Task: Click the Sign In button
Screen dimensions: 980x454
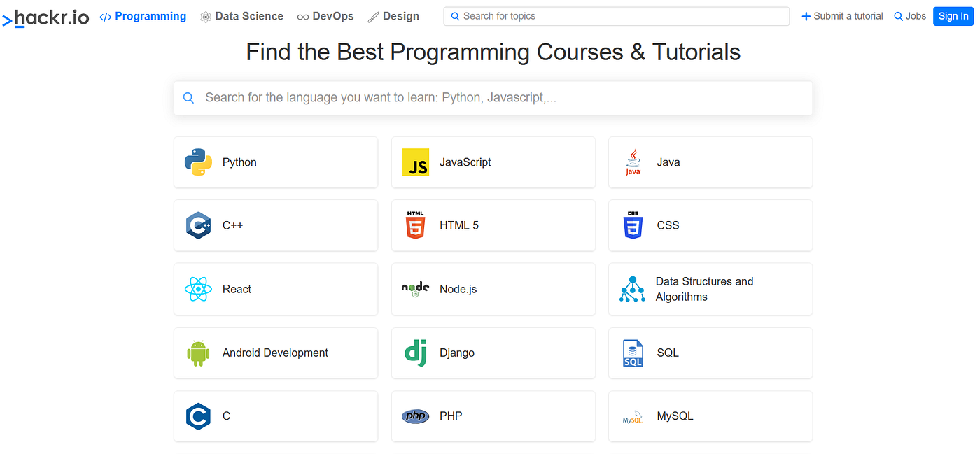Action: [x=953, y=16]
